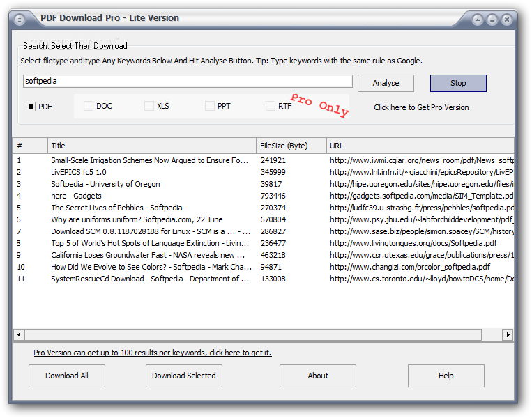Click the keyword search input field
The width and height of the screenshot is (532, 418).
(x=188, y=81)
